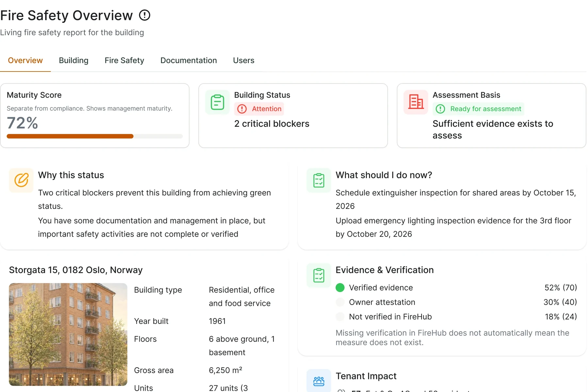
Task: Click the Maturity Score card title
Action: [x=34, y=95]
